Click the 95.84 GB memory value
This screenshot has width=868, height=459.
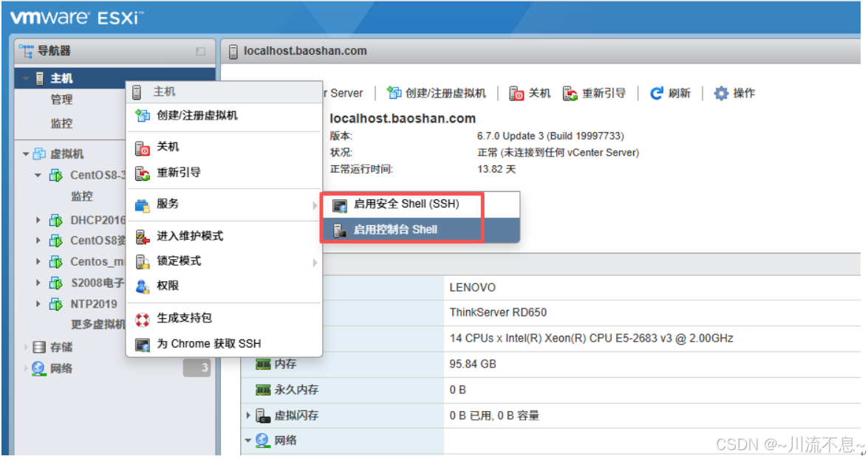[x=472, y=364]
